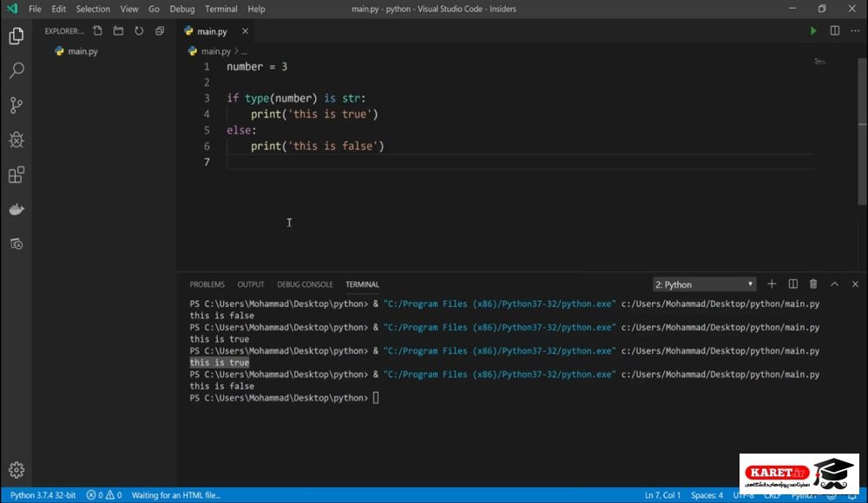Viewport: 868px width, 503px height.
Task: Click the print('this is false') line
Action: tap(317, 146)
